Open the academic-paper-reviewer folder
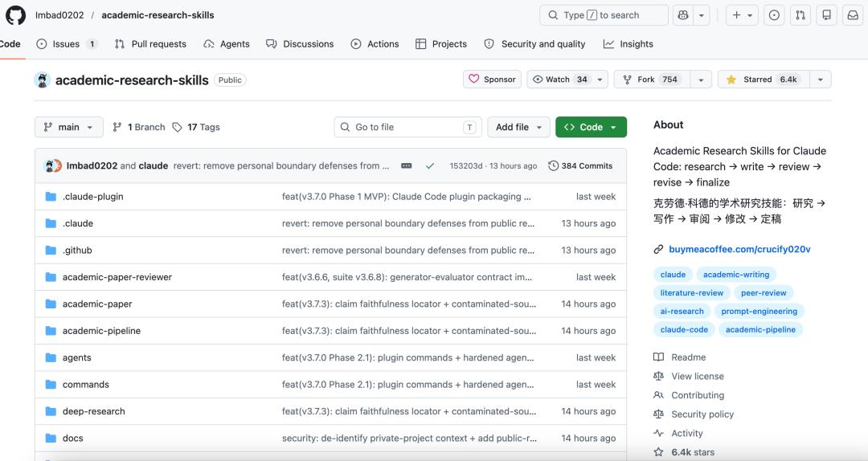The width and height of the screenshot is (868, 461). coord(117,277)
